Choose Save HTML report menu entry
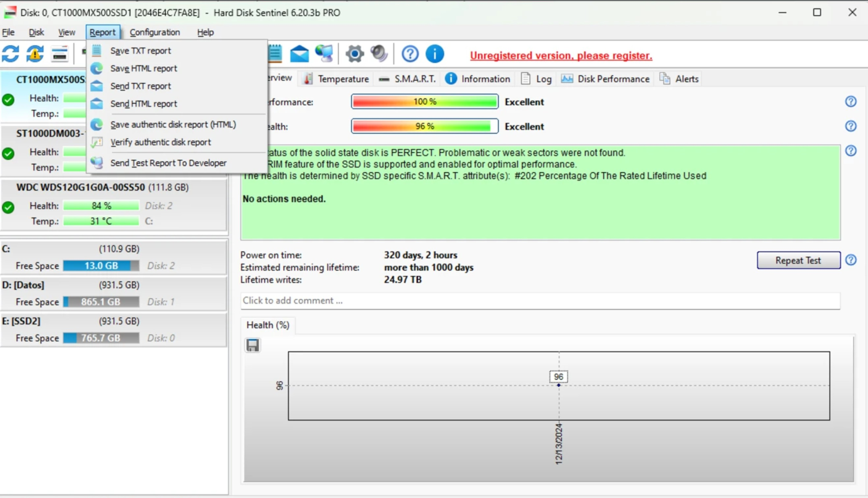The image size is (868, 498). (x=177, y=69)
